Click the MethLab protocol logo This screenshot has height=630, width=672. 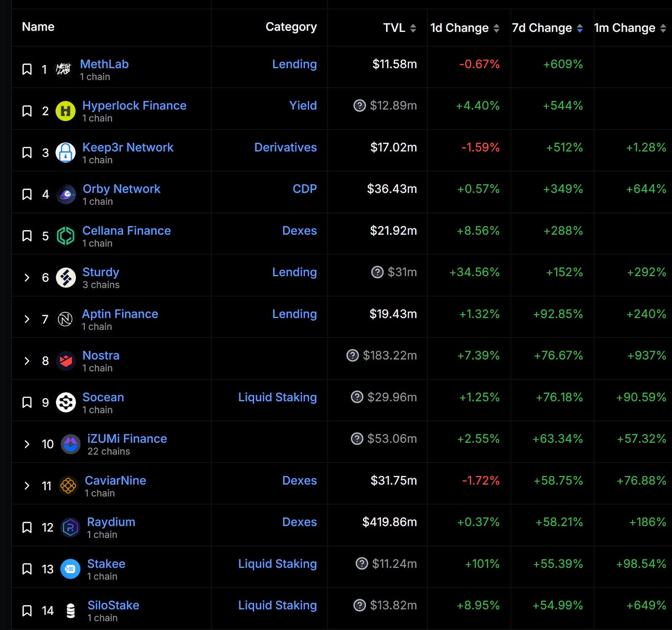coord(63,69)
